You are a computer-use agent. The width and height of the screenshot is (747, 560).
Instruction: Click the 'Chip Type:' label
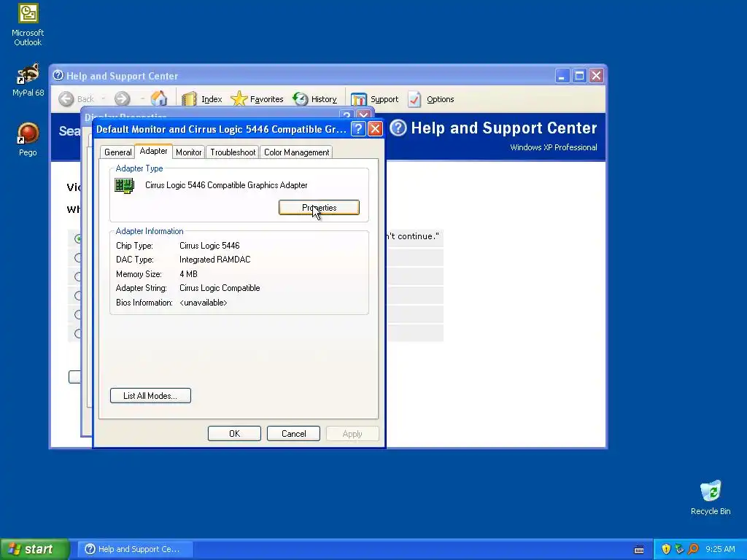click(134, 246)
